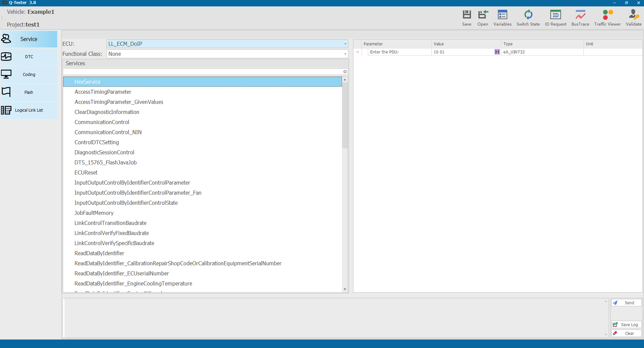Select the AccessTimingParameter service
Screen dimensions: 644x348
coord(203,92)
